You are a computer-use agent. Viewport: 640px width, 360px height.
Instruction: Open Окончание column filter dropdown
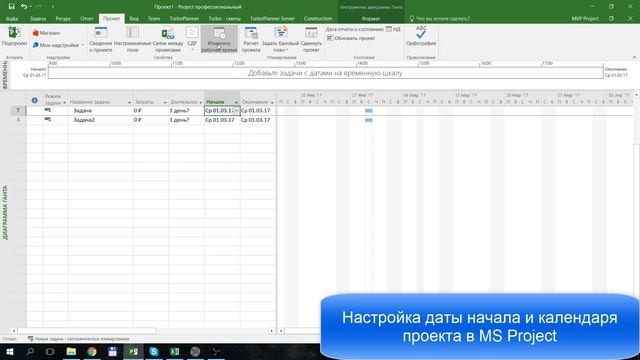(x=272, y=102)
